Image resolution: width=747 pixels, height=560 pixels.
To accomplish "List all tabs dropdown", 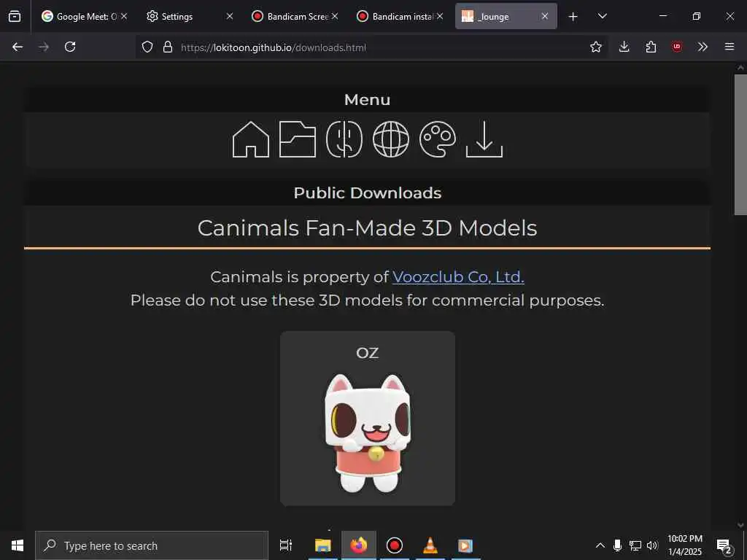I will pos(602,16).
